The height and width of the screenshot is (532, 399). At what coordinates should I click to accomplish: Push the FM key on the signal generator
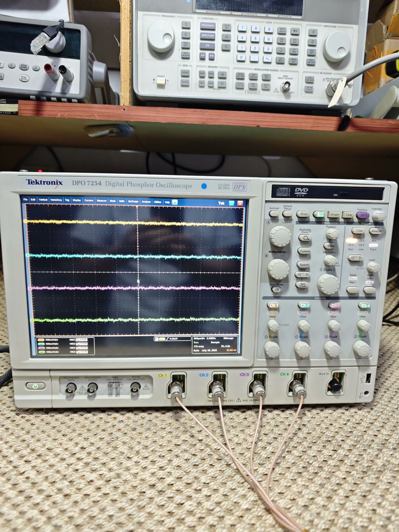point(208,46)
